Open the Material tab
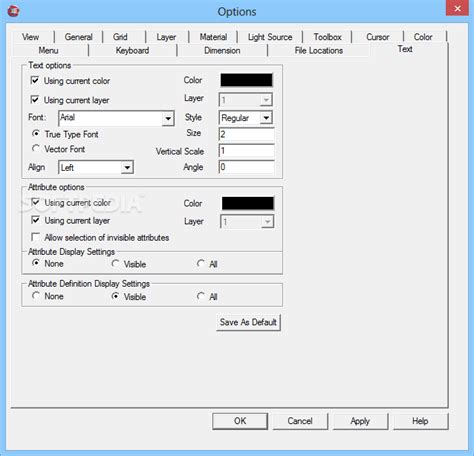Viewport: 474px width, 456px height. coord(213,37)
